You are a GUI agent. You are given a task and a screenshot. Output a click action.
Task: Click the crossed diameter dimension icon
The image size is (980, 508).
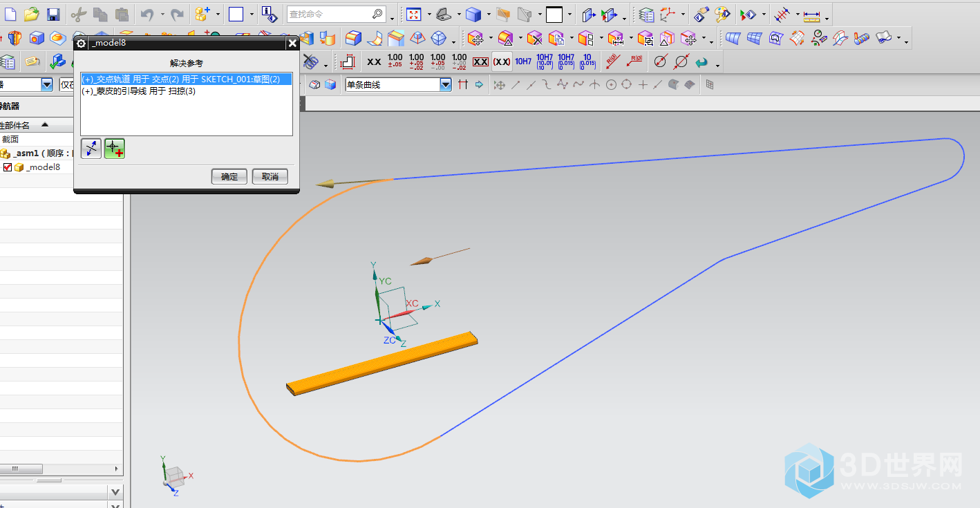[681, 62]
